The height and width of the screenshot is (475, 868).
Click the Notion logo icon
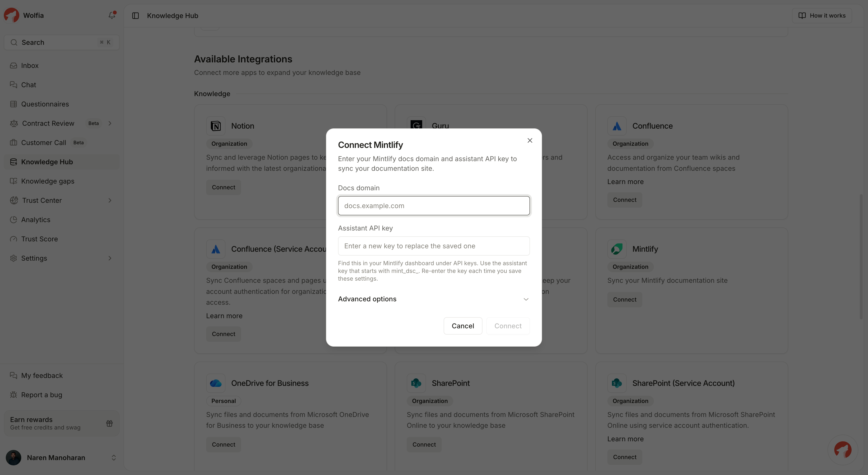coord(216,126)
